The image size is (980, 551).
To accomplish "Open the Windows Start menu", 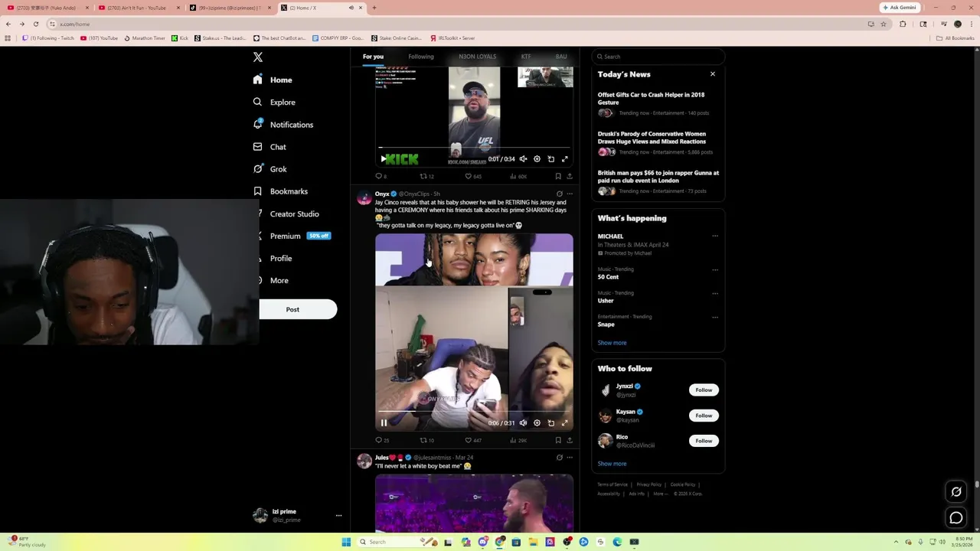I will 346,542.
